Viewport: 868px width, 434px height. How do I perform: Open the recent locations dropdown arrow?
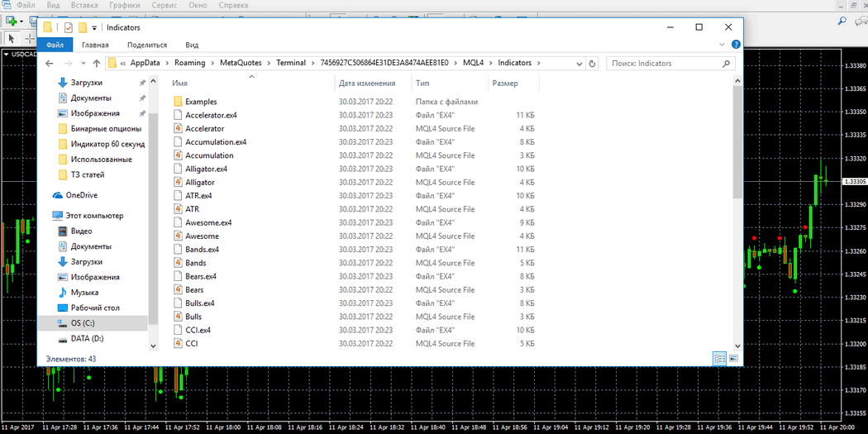83,64
